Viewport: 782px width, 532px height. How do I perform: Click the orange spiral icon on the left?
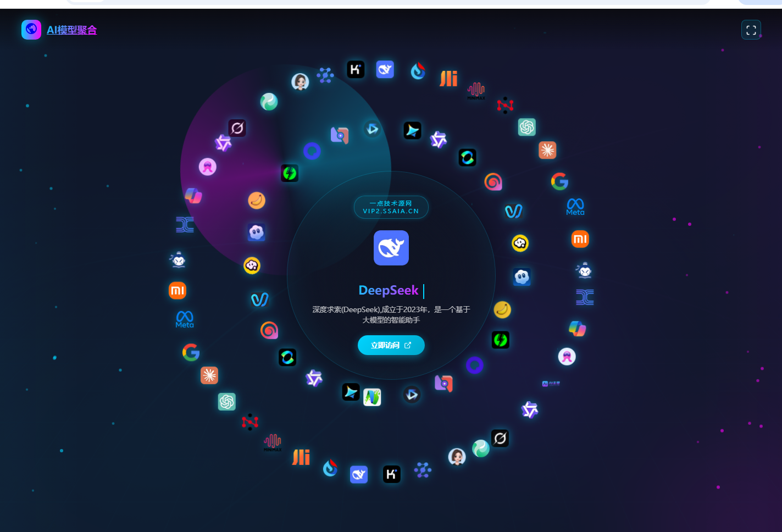point(269,330)
